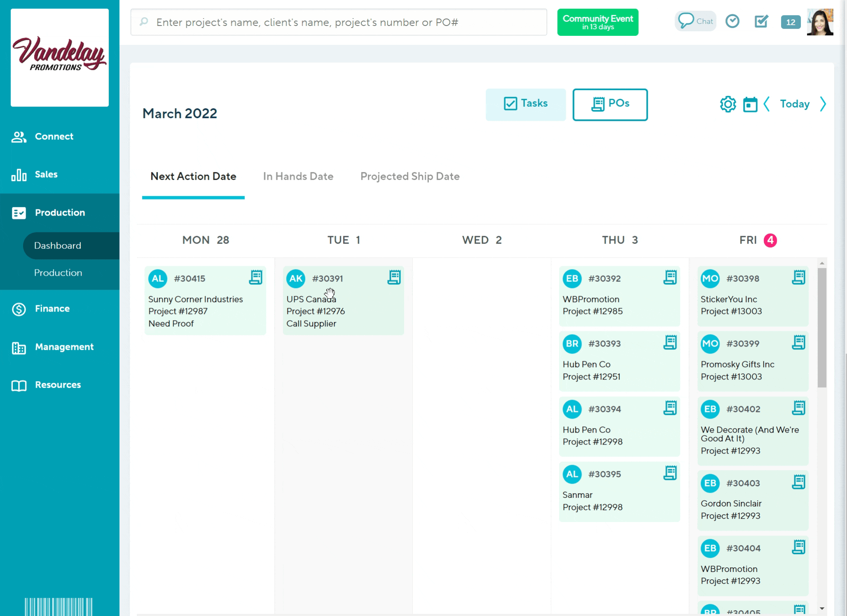Toggle the POs view button

point(610,104)
